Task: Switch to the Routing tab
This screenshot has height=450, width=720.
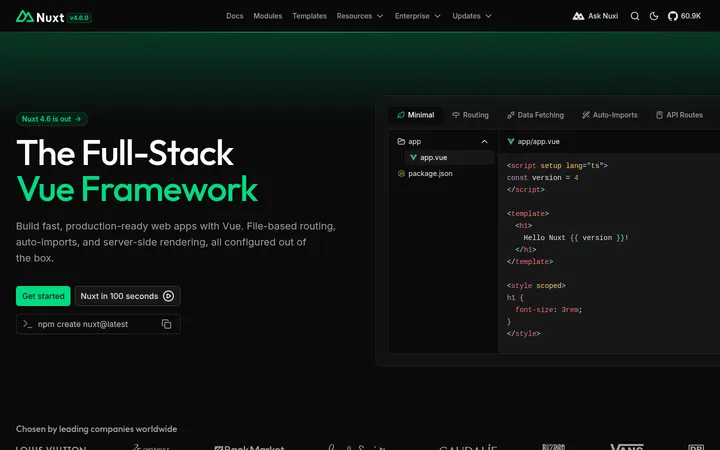Action: (x=470, y=115)
